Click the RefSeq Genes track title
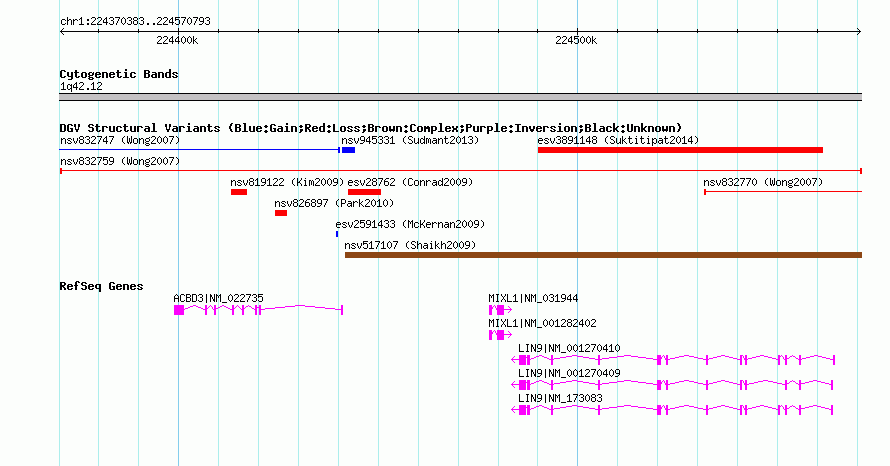This screenshot has height=466, width=890. tap(101, 286)
